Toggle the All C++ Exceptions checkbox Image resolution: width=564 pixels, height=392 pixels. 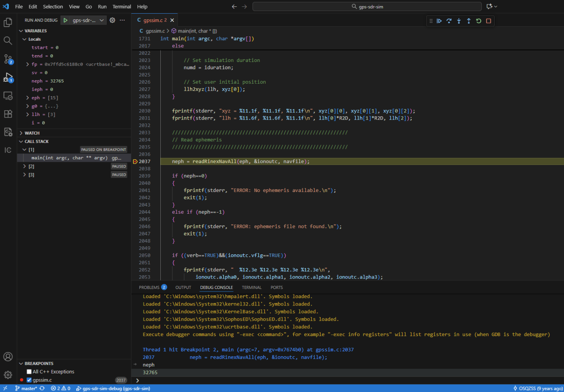click(x=29, y=372)
